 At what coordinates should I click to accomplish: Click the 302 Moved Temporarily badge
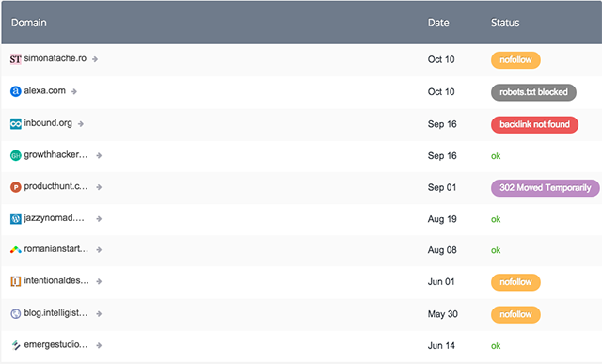[x=546, y=188]
